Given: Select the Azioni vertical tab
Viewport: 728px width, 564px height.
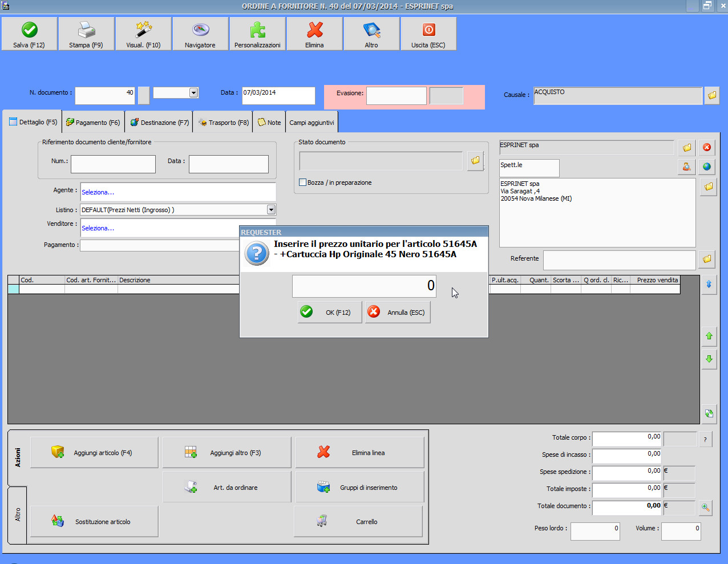Looking at the screenshot, I should coord(18,457).
